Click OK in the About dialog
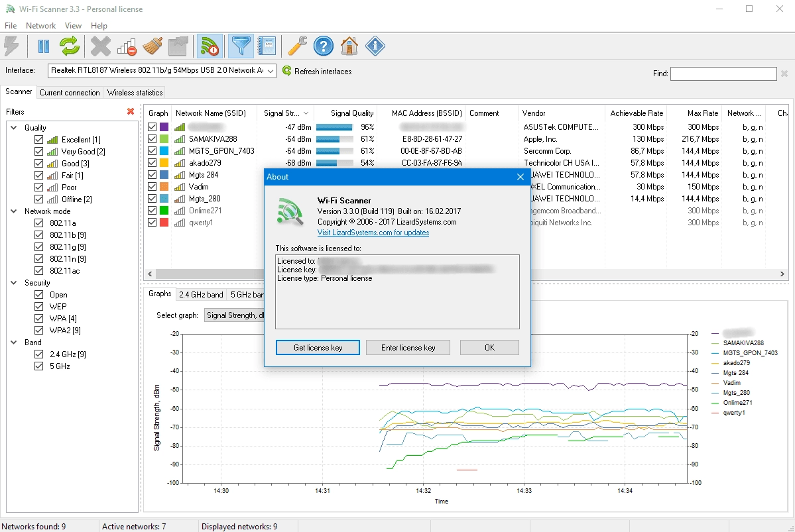 click(489, 348)
